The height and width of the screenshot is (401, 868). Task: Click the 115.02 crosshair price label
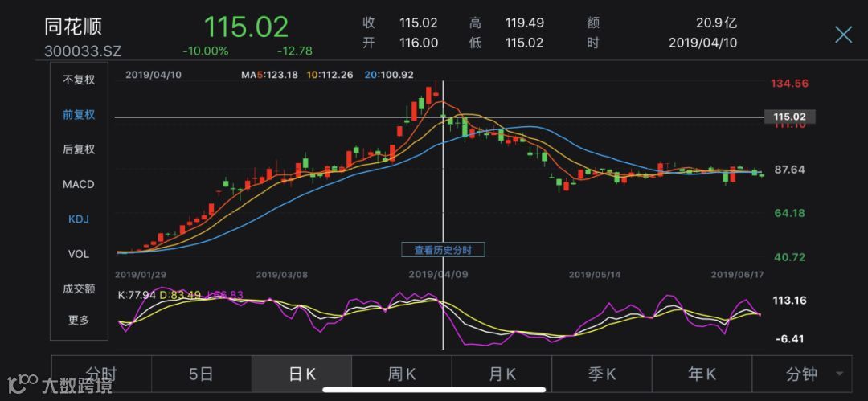[789, 117]
